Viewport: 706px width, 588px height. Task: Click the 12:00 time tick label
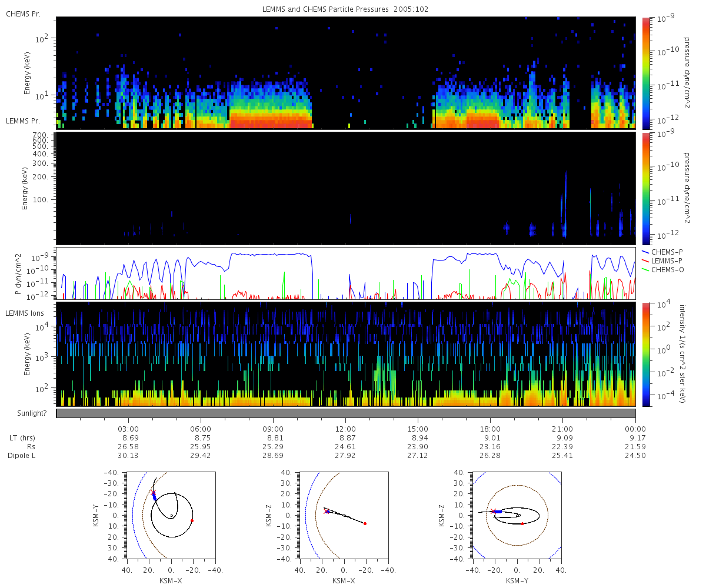(345, 429)
